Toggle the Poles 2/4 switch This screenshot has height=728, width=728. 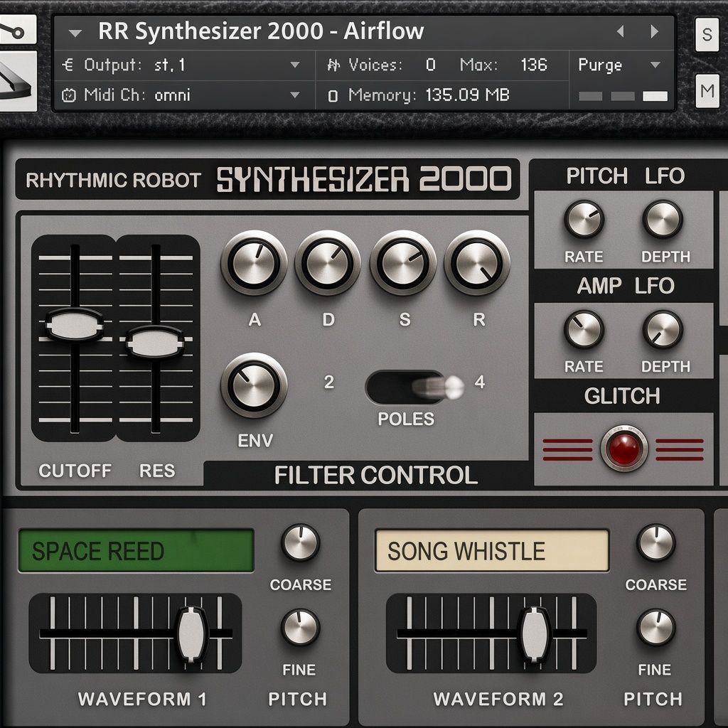(414, 387)
